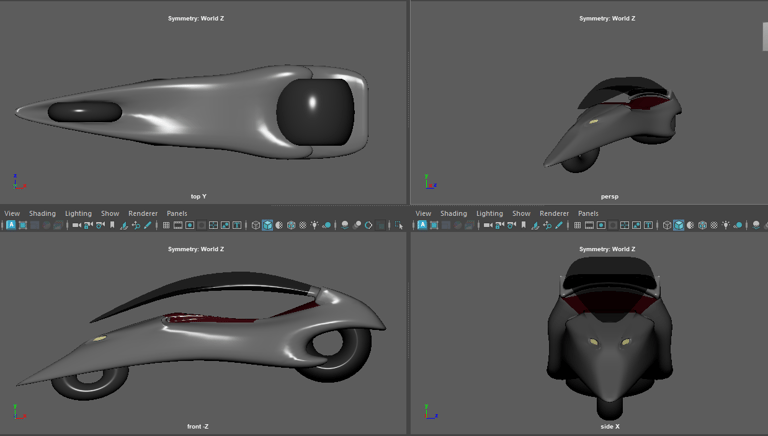768x436 pixels.
Task: Switch to Wireframe in side X panel toolbar
Action: (x=667, y=225)
